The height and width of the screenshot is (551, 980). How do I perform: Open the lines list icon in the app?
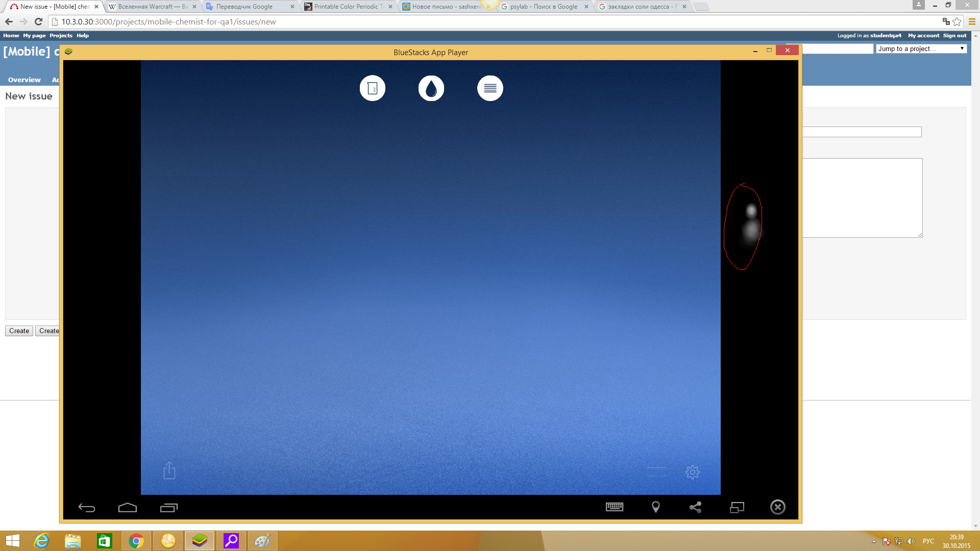490,88
